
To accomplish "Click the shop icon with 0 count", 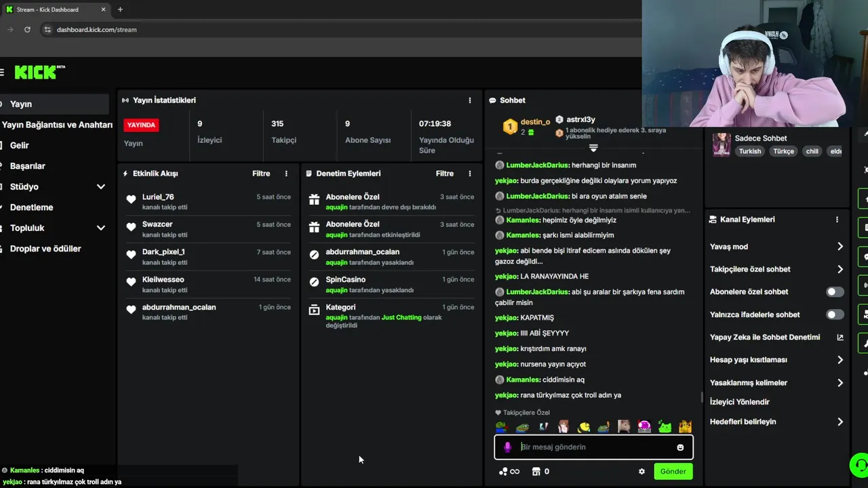I will [536, 472].
